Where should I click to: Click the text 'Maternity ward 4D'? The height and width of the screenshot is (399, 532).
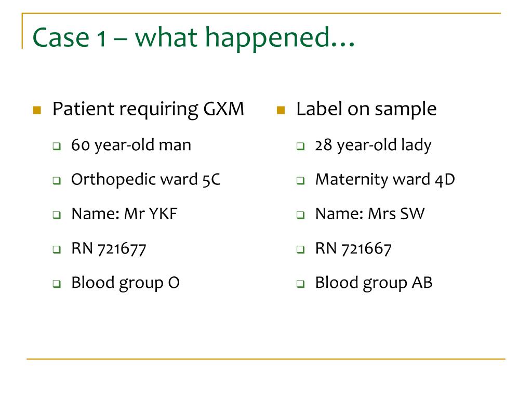click(x=385, y=179)
